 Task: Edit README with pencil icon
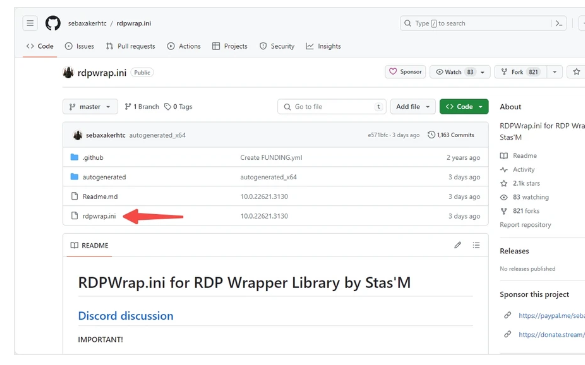(x=458, y=245)
